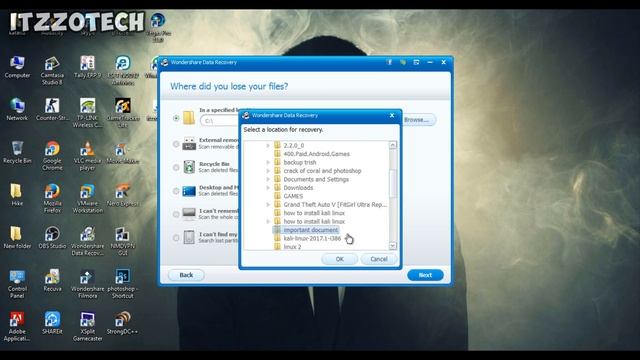
Task: Open Tally.ERP 9 desktop shortcut
Action: coord(87,67)
